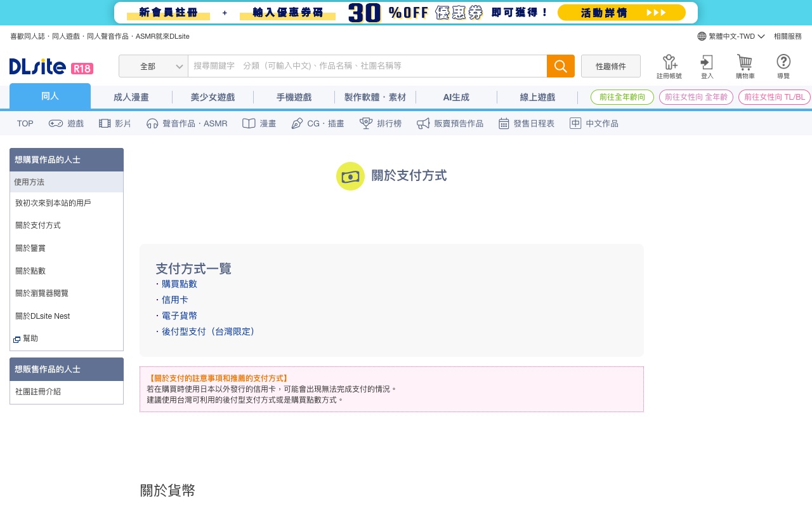Click the 前往全年齡向 button
This screenshot has height=508, width=812.
(622, 97)
